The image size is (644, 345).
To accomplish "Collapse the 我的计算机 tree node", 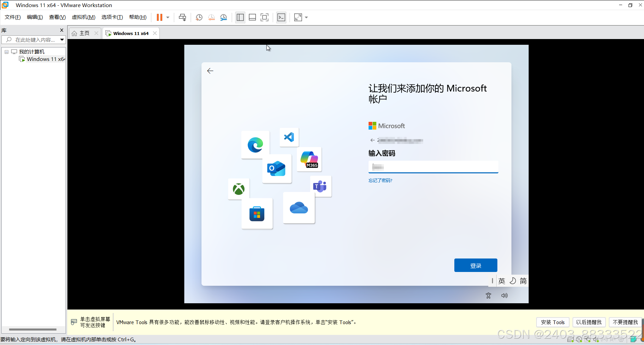I will pyautogui.click(x=6, y=52).
